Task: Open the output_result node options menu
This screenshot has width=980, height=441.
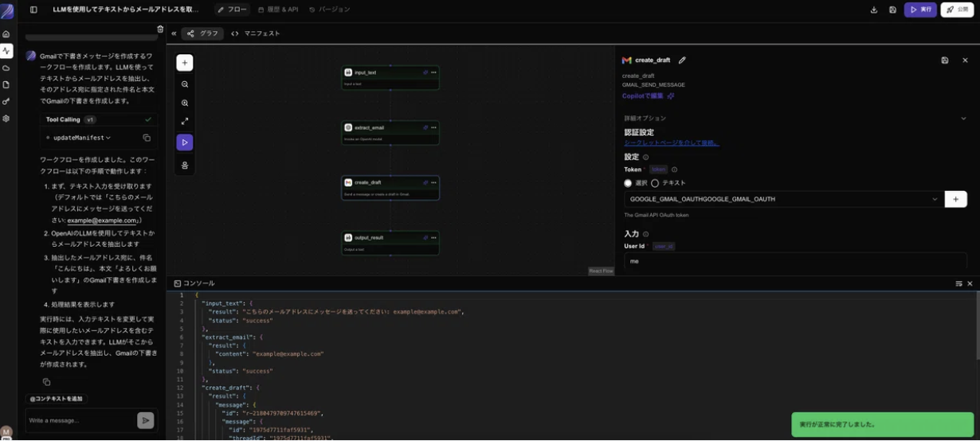Action: tap(433, 237)
